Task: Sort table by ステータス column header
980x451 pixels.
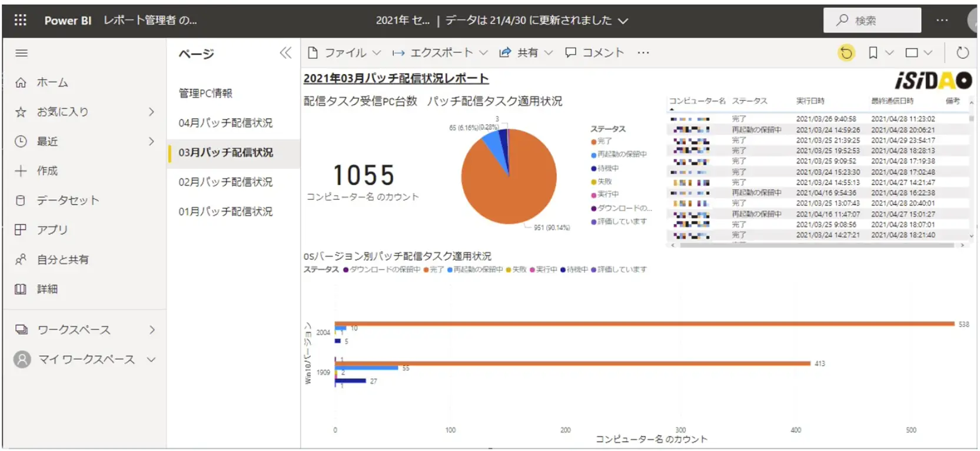Action: [x=749, y=101]
